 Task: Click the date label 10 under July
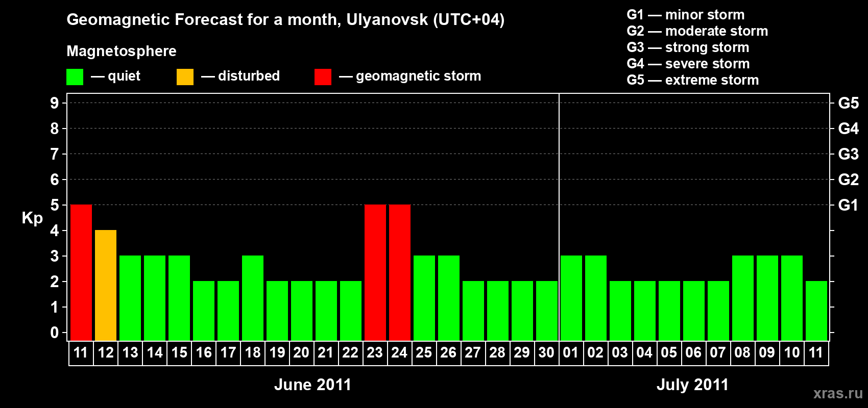[x=792, y=353]
